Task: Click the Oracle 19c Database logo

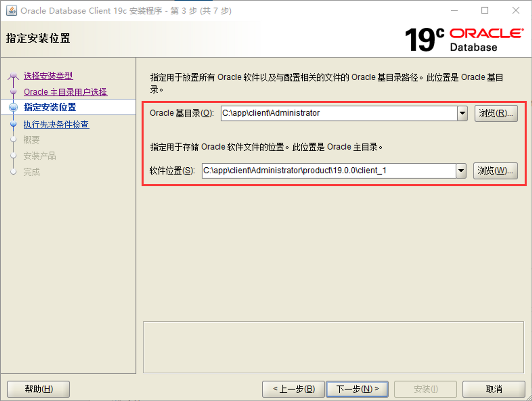Action: pyautogui.click(x=464, y=40)
